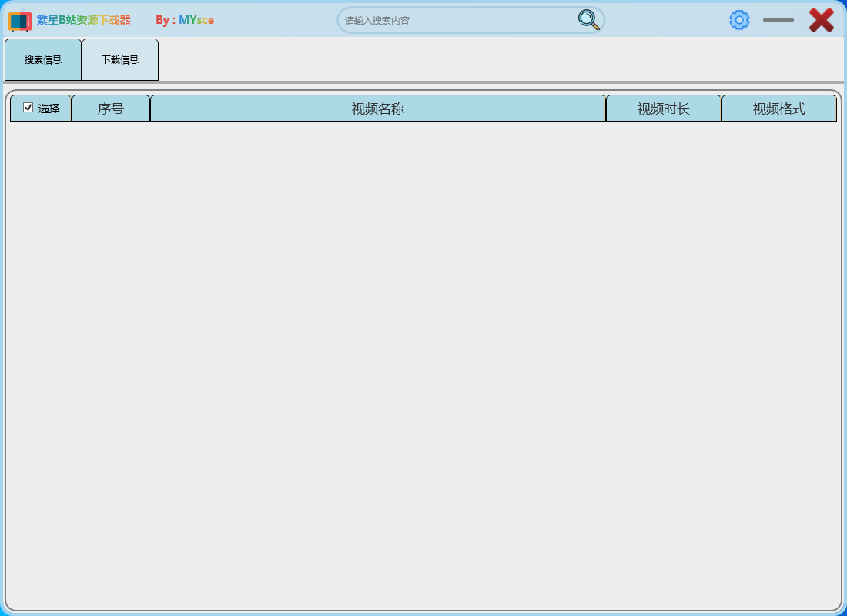
Task: Switch to the 搜索信息 tab
Action: pos(43,59)
